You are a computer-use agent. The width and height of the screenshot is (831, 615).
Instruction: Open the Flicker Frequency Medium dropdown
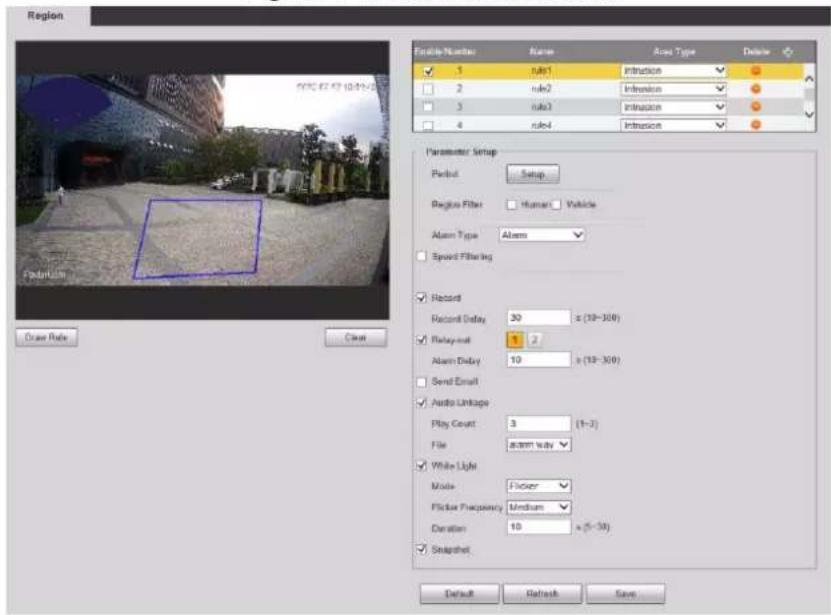point(538,507)
